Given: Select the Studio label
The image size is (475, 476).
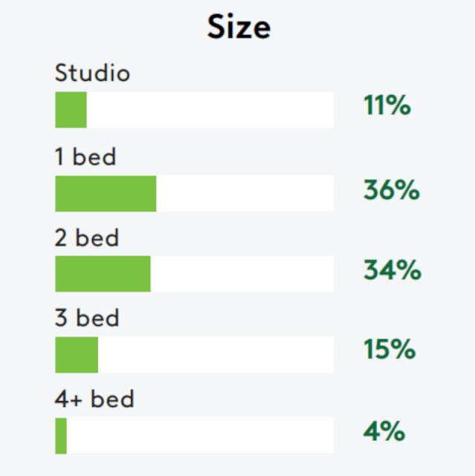Looking at the screenshot, I should [x=92, y=73].
